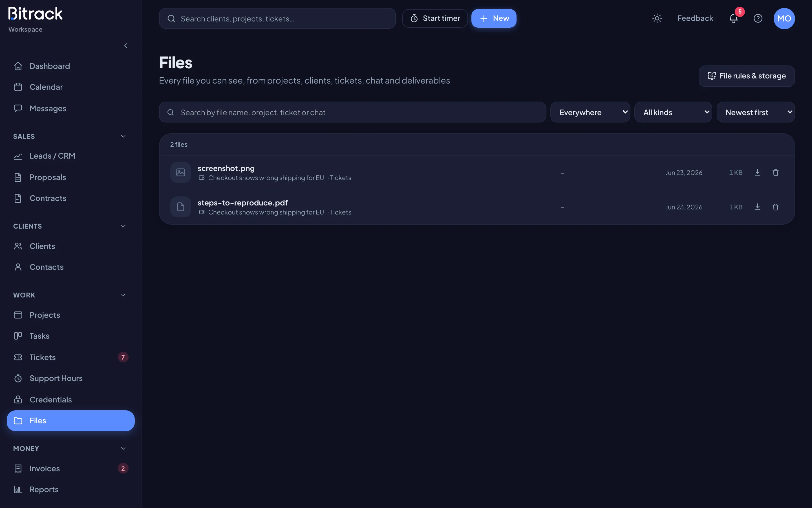Viewport: 812px width, 508px height.
Task: Download steps-to-reproduce.pdf file
Action: click(x=757, y=207)
